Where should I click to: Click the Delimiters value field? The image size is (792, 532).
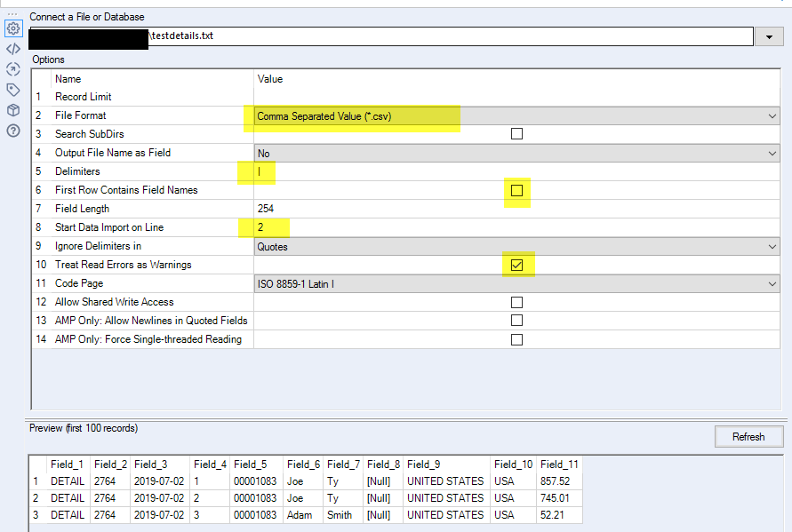tap(516, 171)
